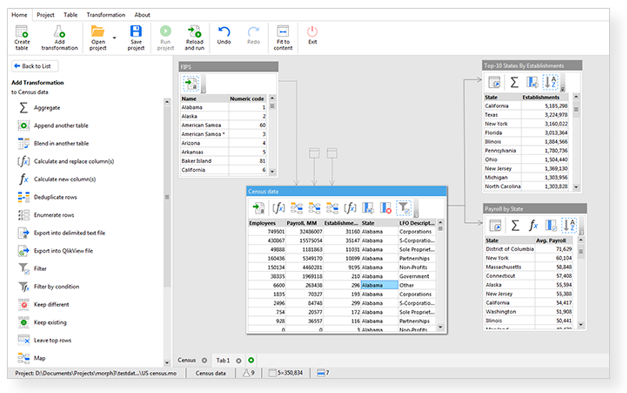
Task: Select the Texas row in Top-10 States
Action: (525, 115)
